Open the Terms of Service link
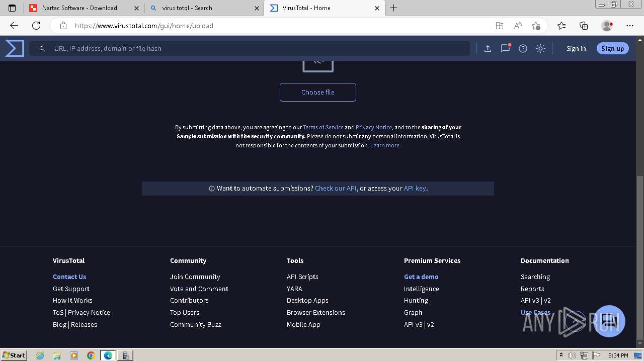The width and height of the screenshot is (644, 362). click(323, 127)
